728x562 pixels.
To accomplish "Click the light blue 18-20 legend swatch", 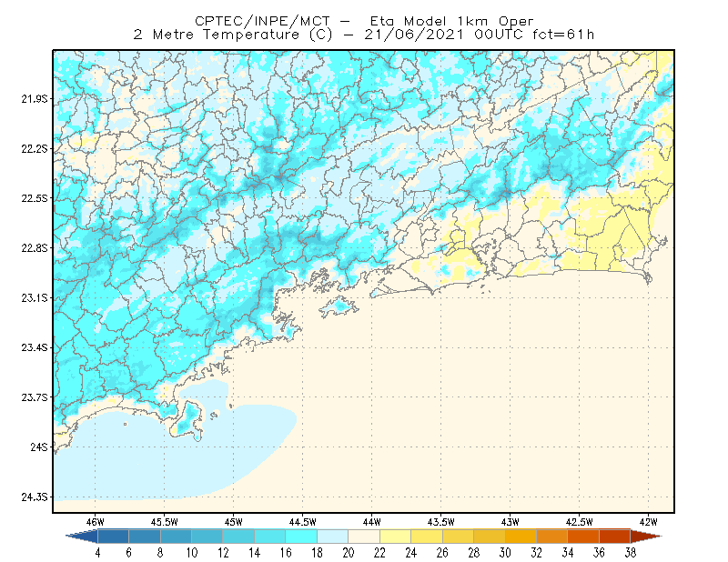I will [333, 537].
